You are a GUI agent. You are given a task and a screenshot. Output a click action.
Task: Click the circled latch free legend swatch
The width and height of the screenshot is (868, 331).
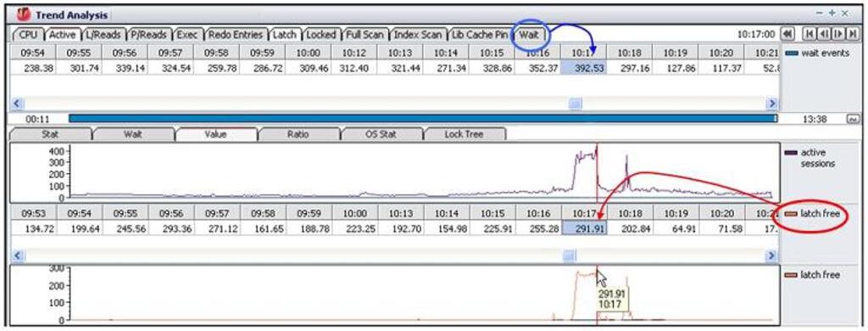[792, 214]
